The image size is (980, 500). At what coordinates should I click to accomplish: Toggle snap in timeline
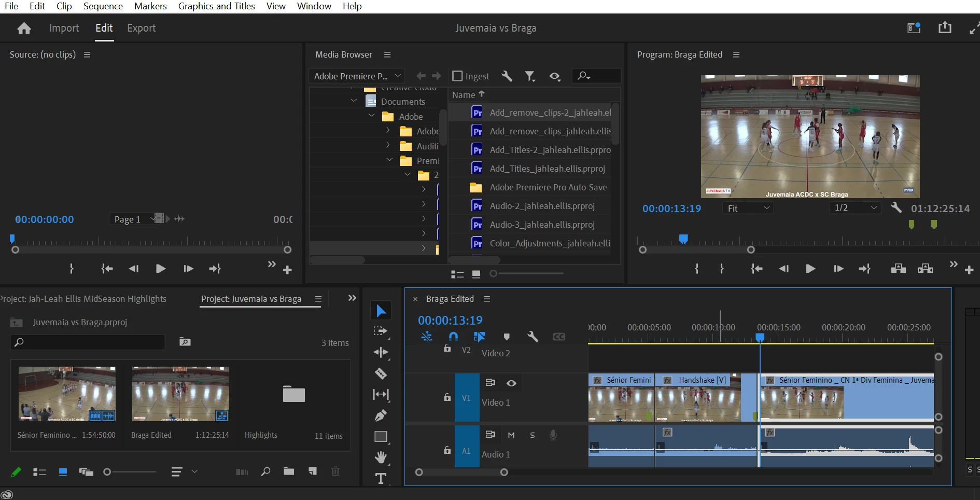(x=453, y=337)
